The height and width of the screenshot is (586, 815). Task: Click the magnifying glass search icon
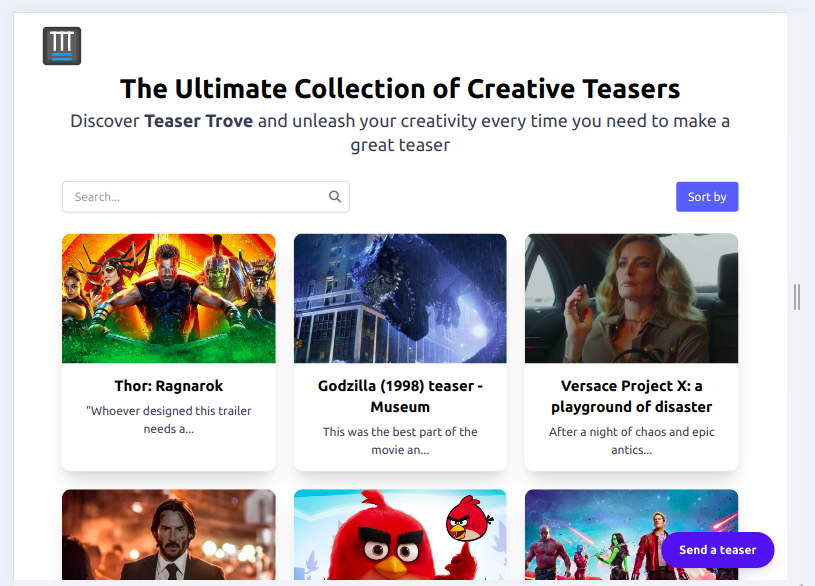coord(335,197)
